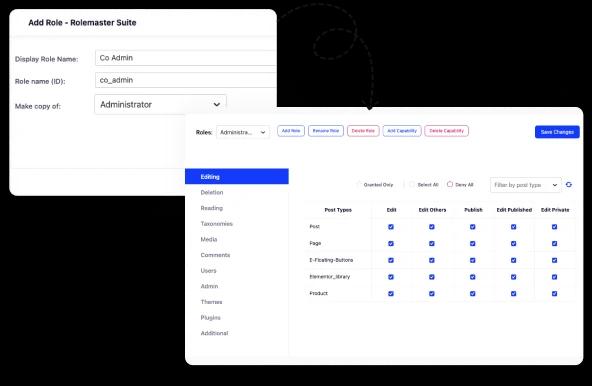This screenshot has height=386, width=592.
Task: Uncheck Edit for E-Floating-Buttons
Action: coord(391,260)
